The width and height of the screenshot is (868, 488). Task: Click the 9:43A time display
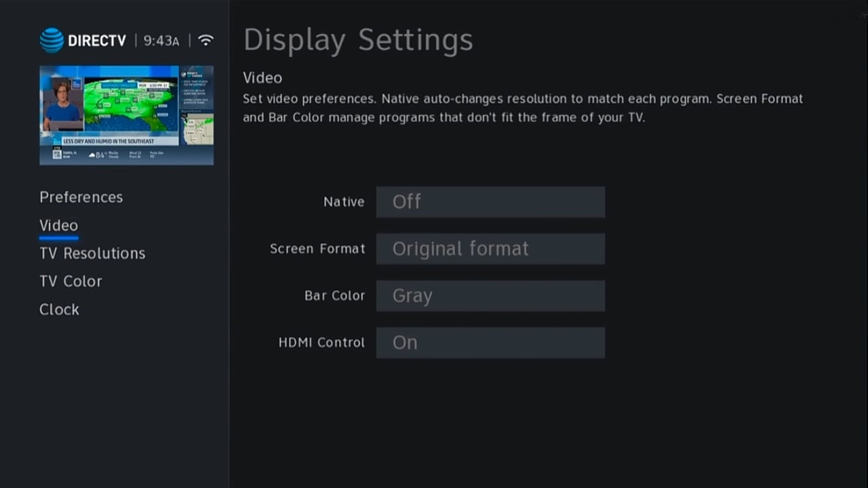coord(161,41)
